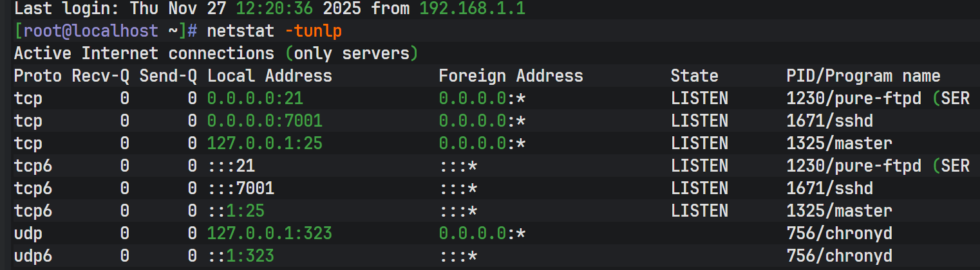980x270 pixels.
Task: Click the 192.168.1.1 login IP address
Action: click(472, 9)
